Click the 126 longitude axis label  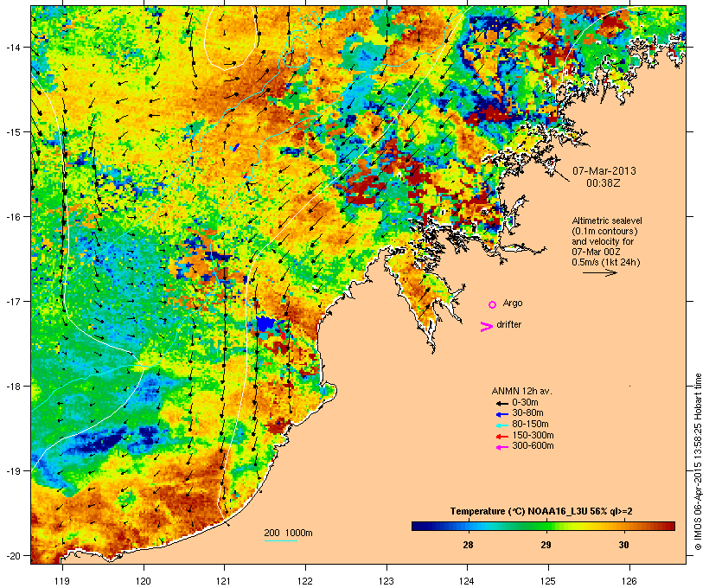pyautogui.click(x=629, y=581)
